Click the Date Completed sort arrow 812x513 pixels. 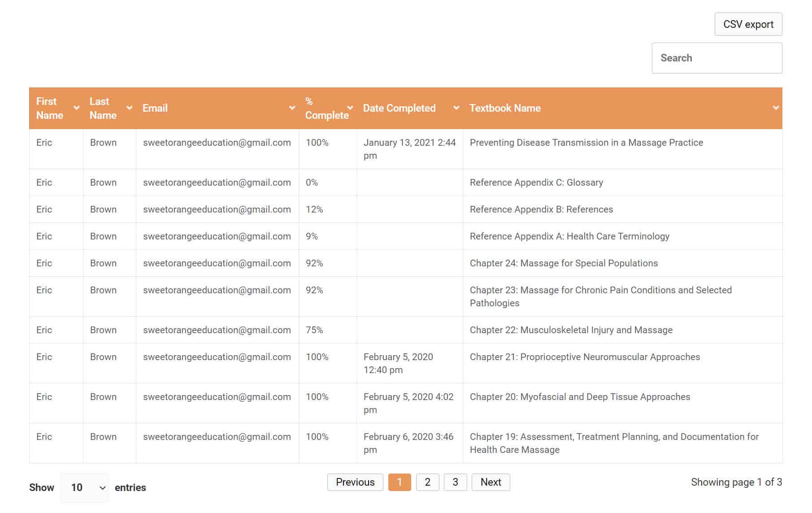[x=456, y=108]
